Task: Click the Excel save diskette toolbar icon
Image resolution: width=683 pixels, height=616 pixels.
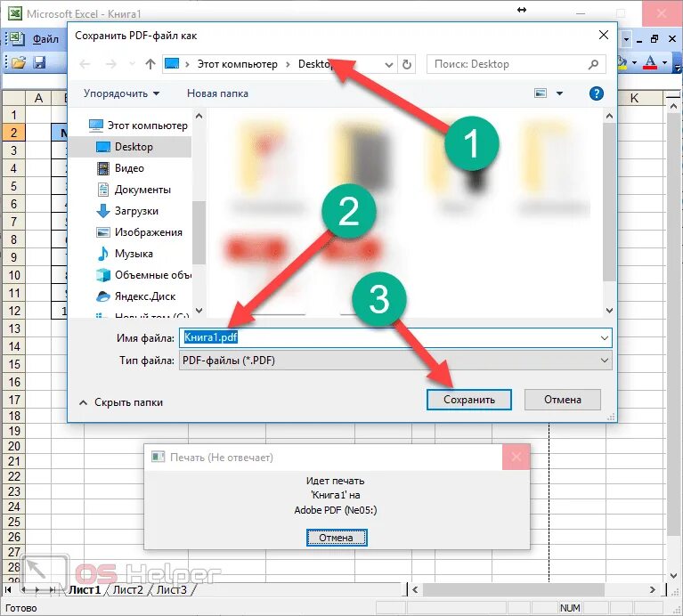Action: tap(40, 62)
